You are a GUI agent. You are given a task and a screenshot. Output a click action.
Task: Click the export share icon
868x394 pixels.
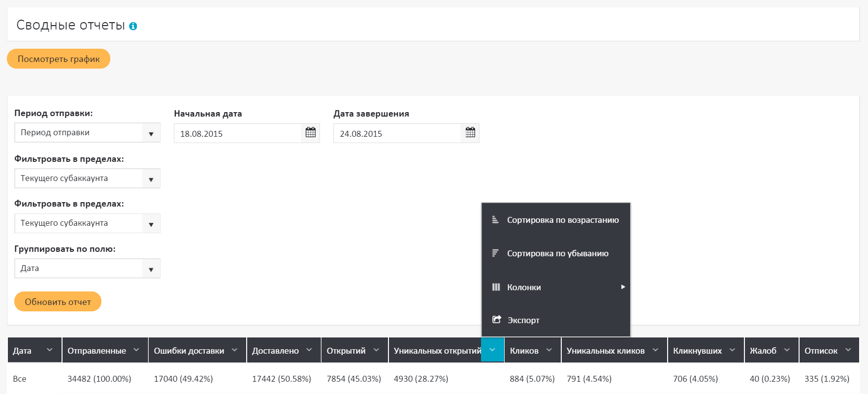pyautogui.click(x=496, y=320)
